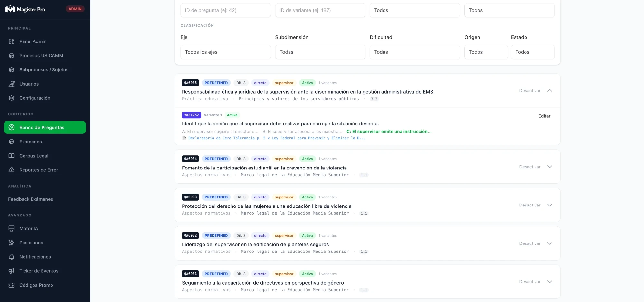Expand question Q#6931 chevron
Screen dimensions: 644x302
coord(550,282)
